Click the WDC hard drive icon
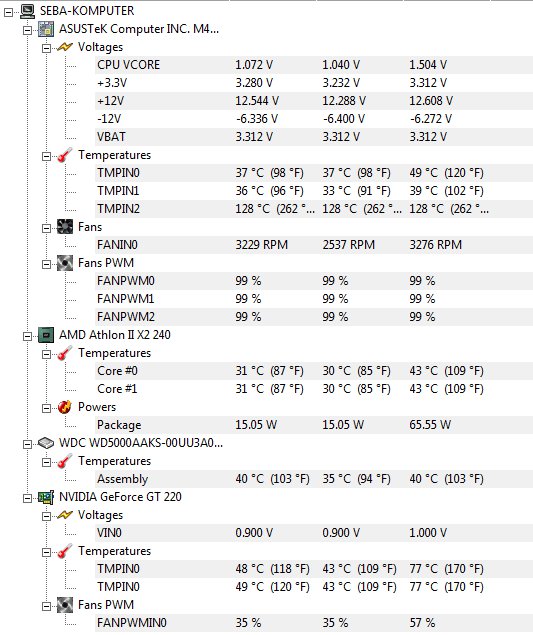 (46, 443)
